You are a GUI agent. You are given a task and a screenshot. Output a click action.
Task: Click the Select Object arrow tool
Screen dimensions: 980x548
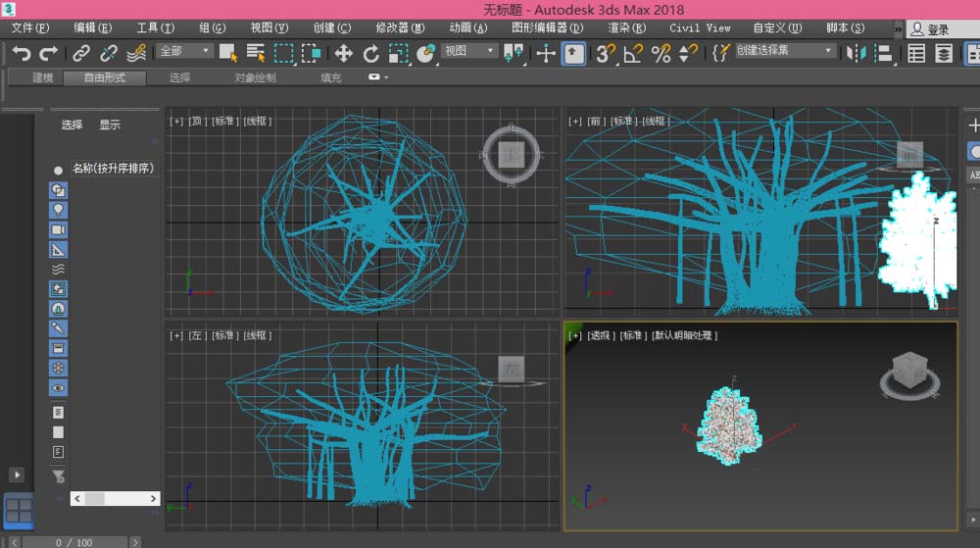(228, 53)
